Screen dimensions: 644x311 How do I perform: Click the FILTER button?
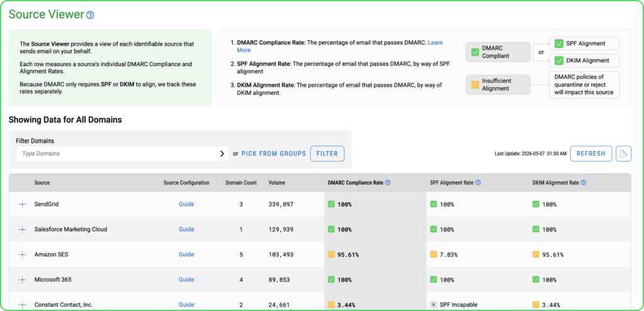327,154
